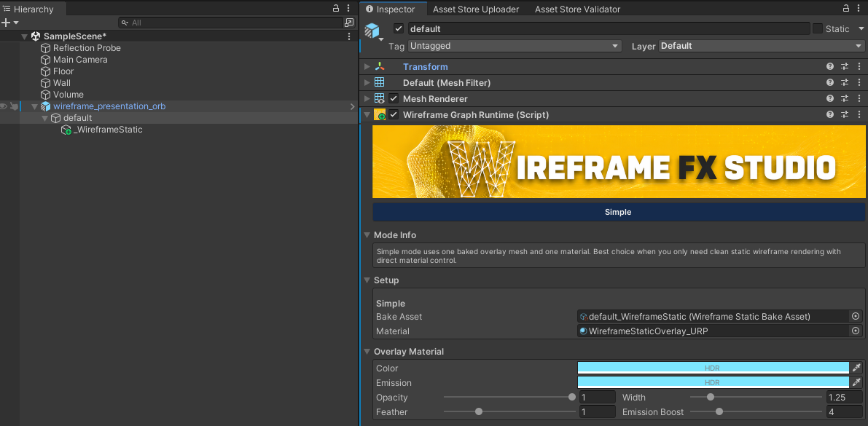Image resolution: width=868 pixels, height=426 pixels.
Task: Open prefab with arrow beside wireframe_presentation_orb
Action: tap(353, 106)
